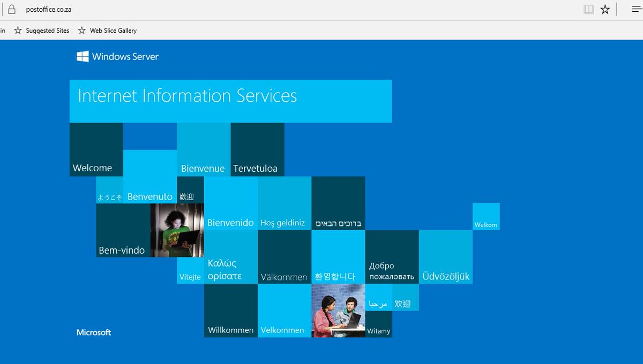Click the مرحبا tile

coord(379,297)
